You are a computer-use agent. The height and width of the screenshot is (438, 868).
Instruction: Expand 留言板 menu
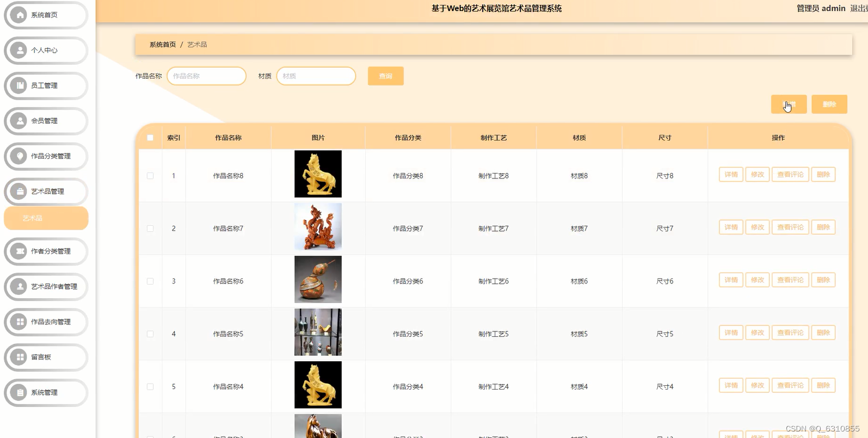coord(46,357)
